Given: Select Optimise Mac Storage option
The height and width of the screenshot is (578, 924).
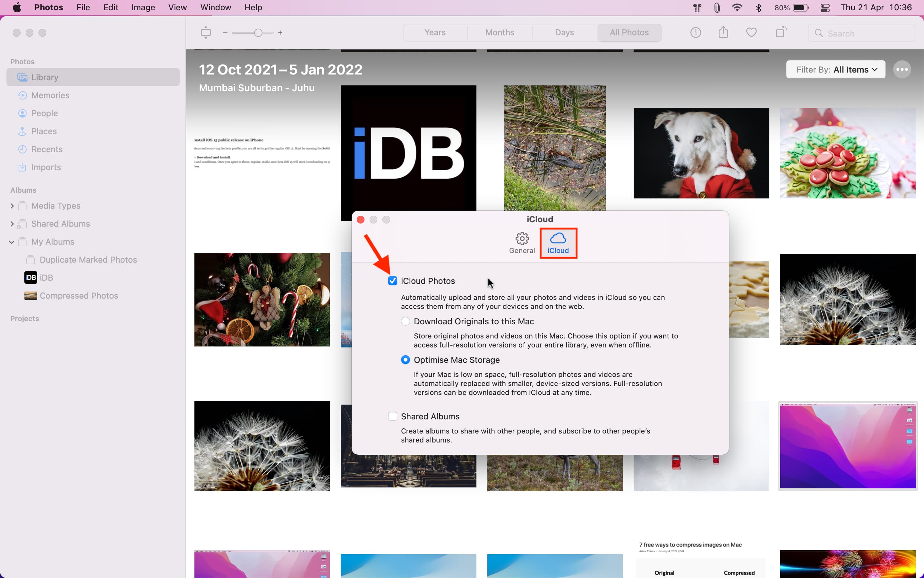Looking at the screenshot, I should click(x=406, y=360).
